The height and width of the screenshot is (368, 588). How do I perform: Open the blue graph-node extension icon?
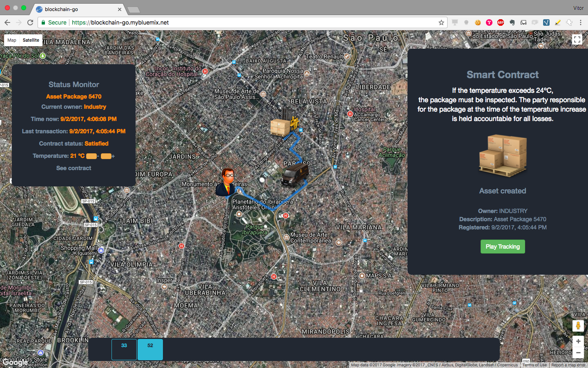click(x=546, y=22)
